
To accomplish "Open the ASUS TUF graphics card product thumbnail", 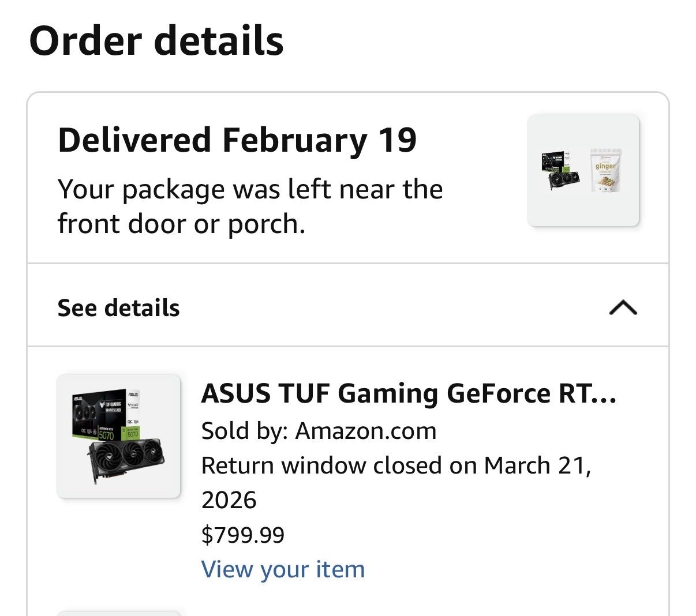I will (x=118, y=436).
